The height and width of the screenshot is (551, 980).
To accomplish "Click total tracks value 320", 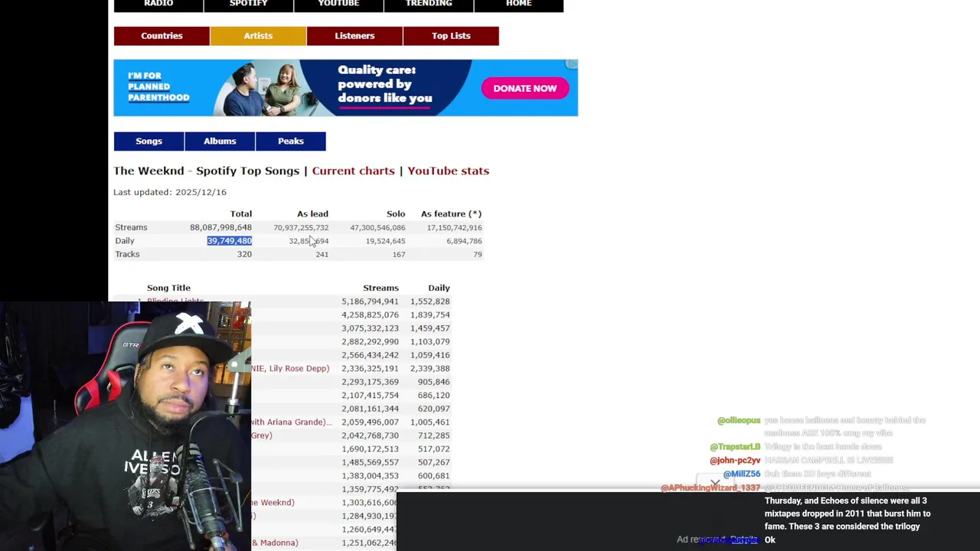I will pos(244,254).
